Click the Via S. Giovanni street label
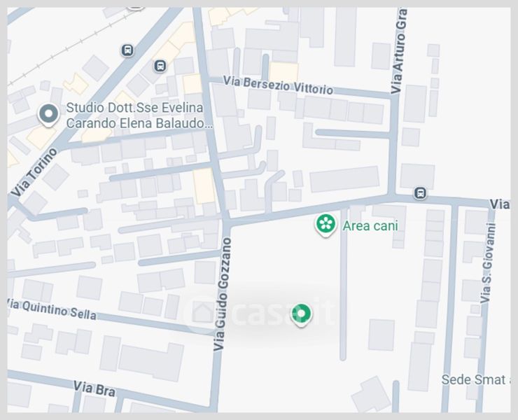Viewport: 518px width, 420px height. 487,263
